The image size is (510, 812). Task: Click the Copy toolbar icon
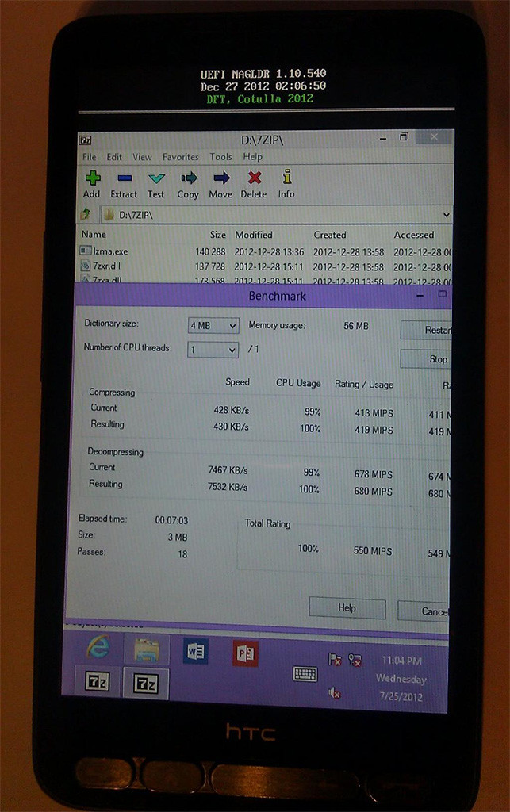(x=188, y=178)
